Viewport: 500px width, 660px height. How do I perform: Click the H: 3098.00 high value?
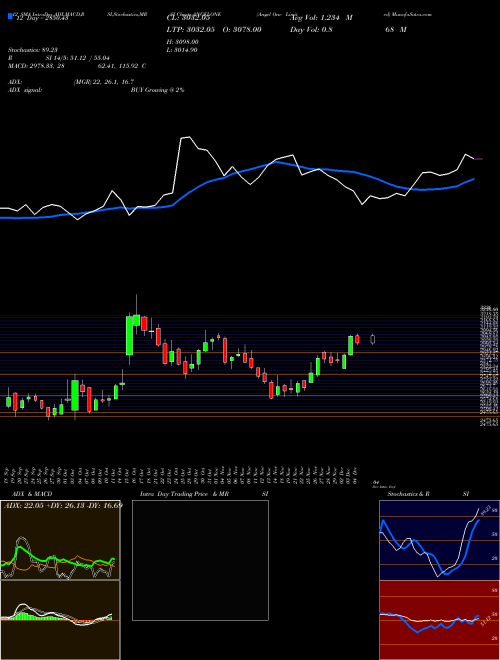[x=183, y=42]
